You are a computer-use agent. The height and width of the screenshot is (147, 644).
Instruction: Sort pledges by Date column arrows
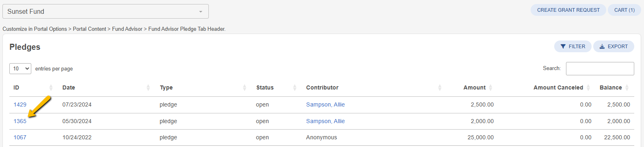[x=148, y=87]
